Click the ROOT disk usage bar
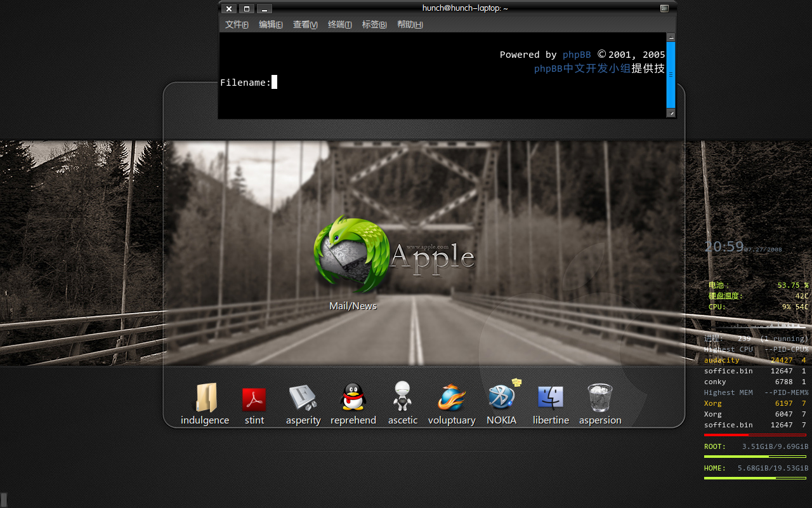Viewport: 812px width, 508px height. coord(755,457)
